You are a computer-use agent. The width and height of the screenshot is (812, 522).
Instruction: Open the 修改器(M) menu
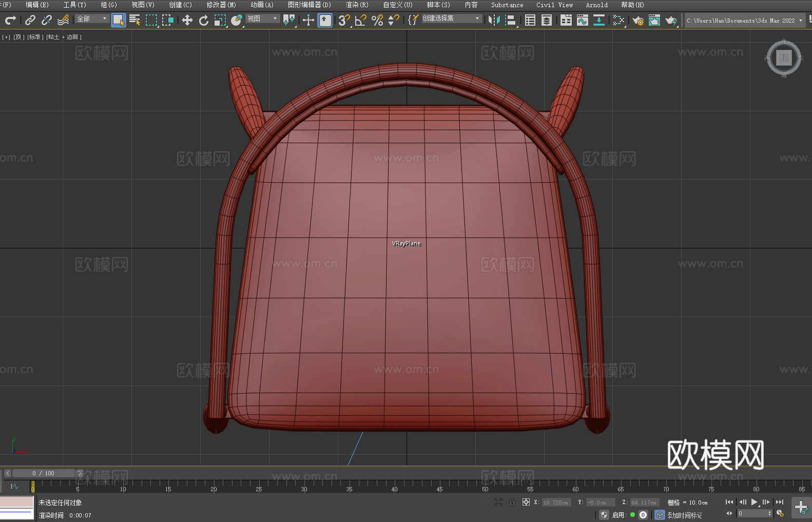221,5
